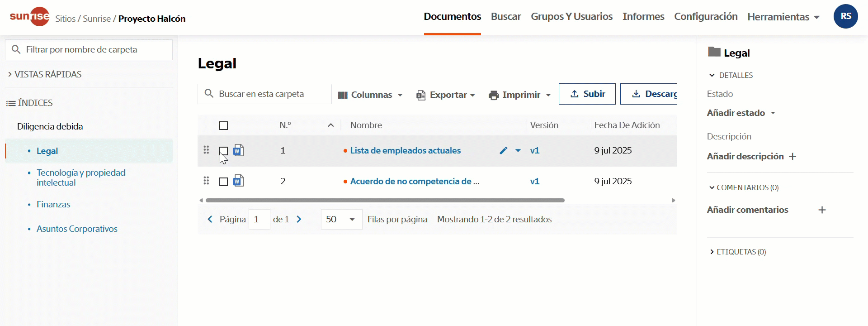Check the box for Lista de empleados actuales

[223, 151]
